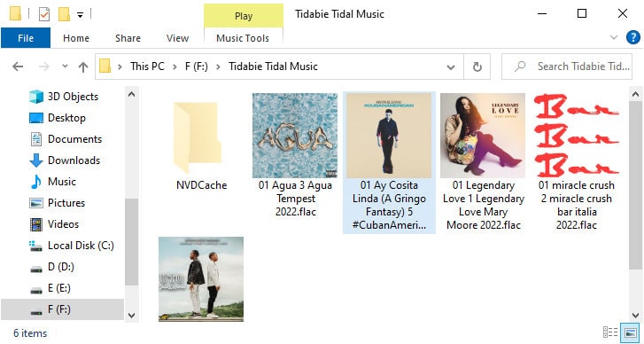Click the Downloads arrow icon
This screenshot has height=344, width=644.
(x=36, y=160)
